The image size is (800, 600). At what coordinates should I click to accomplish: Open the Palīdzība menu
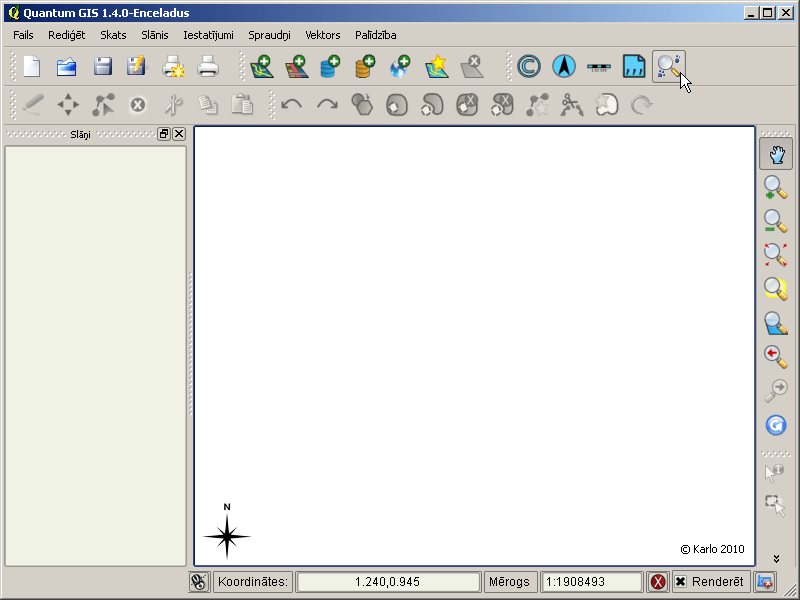click(376, 35)
